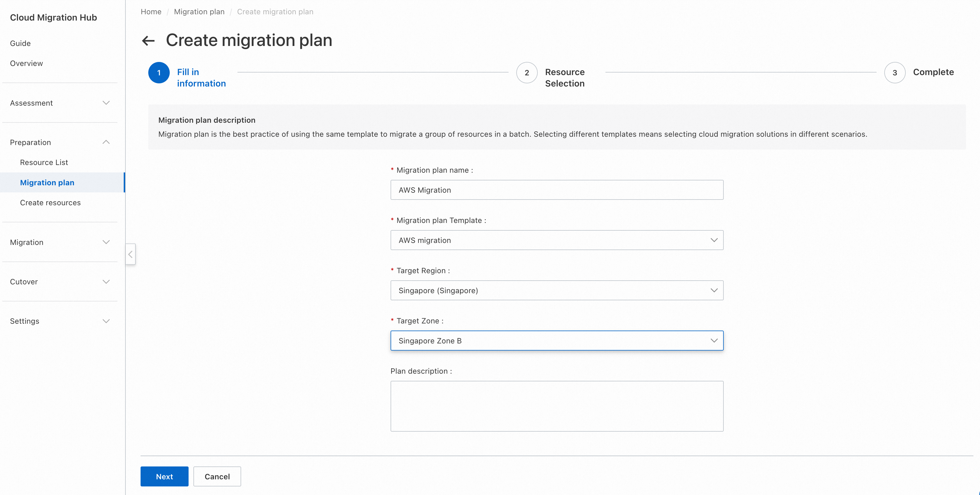Screen dimensions: 980x495
Task: Click the step 2 Resource Selection circle
Action: coord(527,73)
